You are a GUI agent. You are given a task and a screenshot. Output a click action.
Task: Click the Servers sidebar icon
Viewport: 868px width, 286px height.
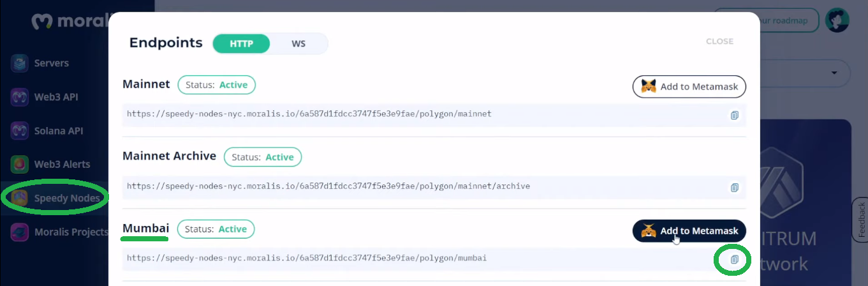coord(20,63)
